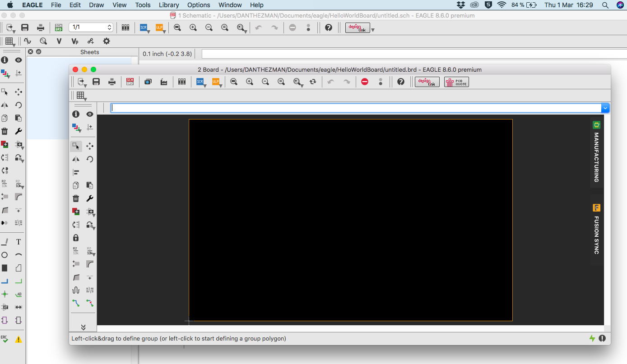Select the Meander tool in Board palette

coord(76,290)
